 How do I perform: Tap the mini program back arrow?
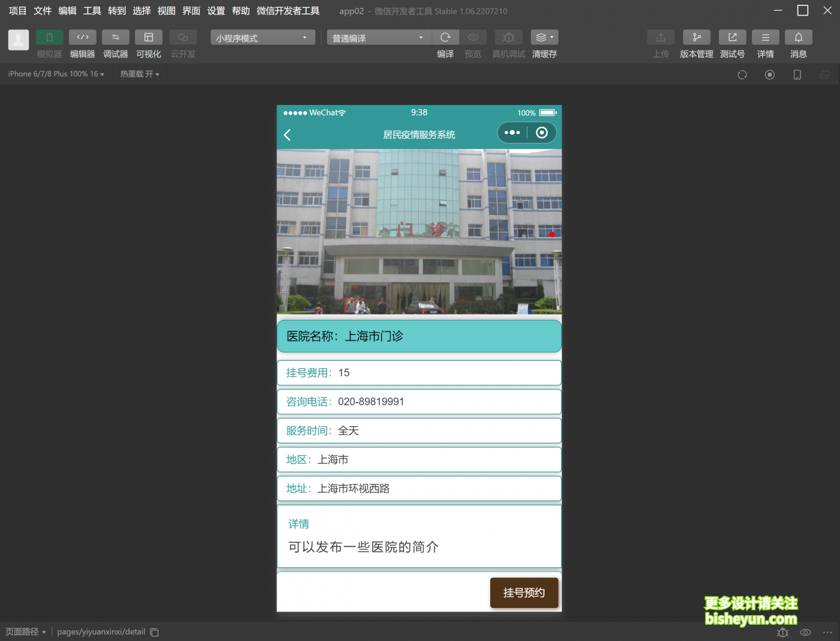click(287, 135)
